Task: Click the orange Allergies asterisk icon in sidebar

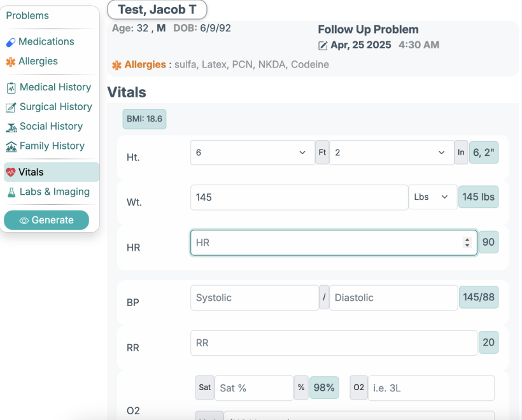Action: click(x=11, y=62)
